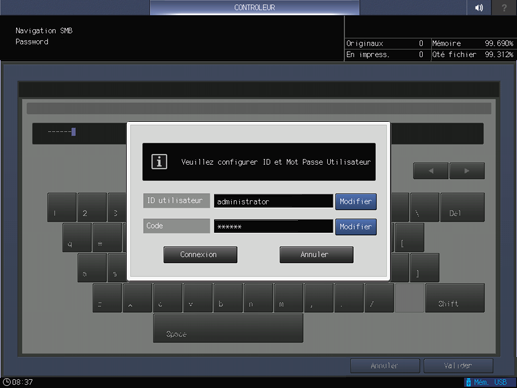
Task: Tap the b key on keyboard
Action: point(228,298)
